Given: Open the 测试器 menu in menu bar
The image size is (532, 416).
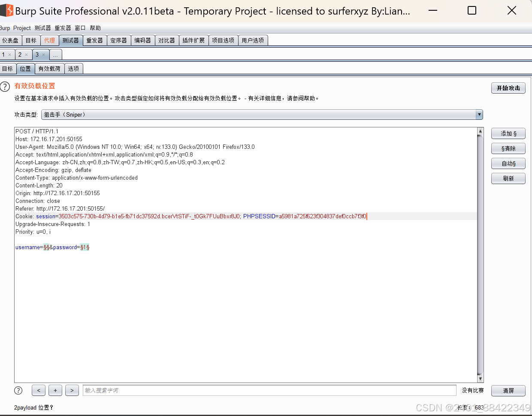Looking at the screenshot, I should point(42,28).
